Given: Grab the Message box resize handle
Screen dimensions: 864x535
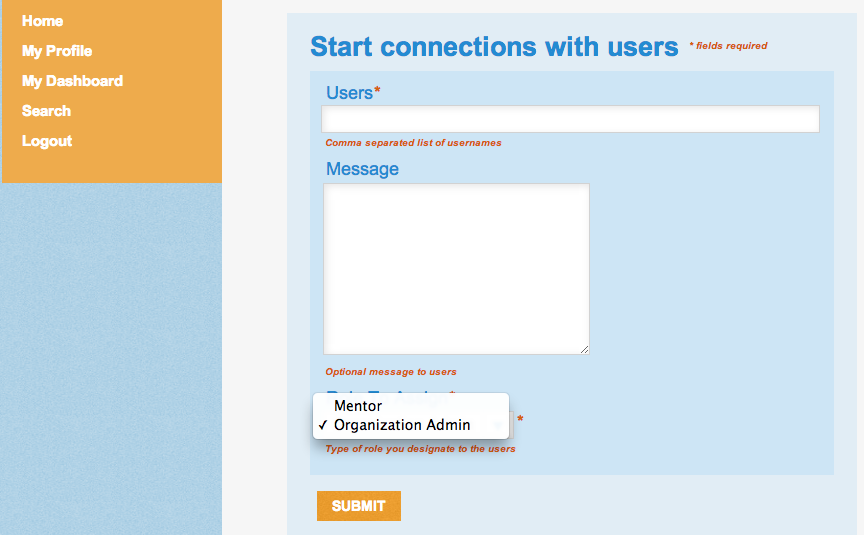Looking at the screenshot, I should click(x=584, y=349).
